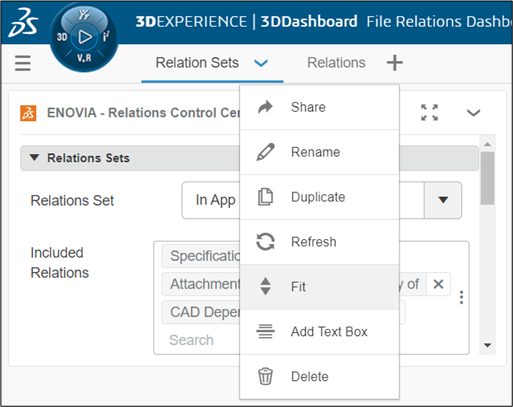Remove the Attachment relation tag with X

pyautogui.click(x=438, y=284)
